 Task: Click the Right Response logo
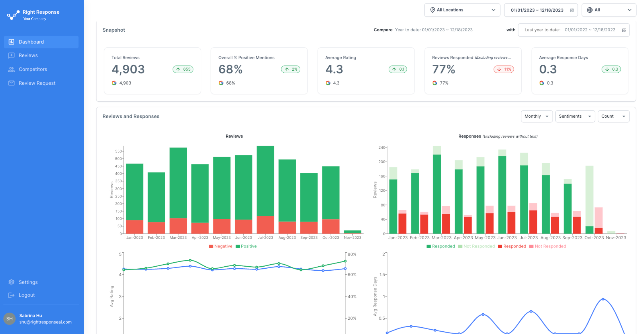[13, 15]
